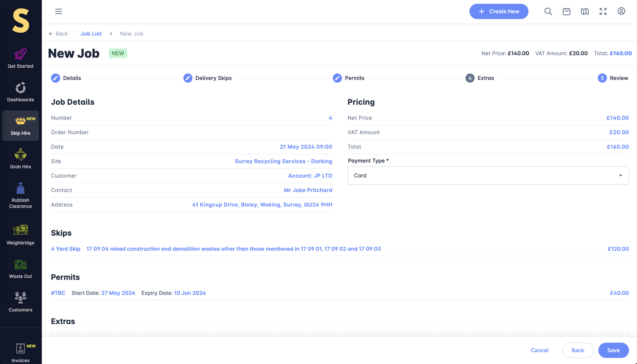The height and width of the screenshot is (364, 637).
Task: Toggle fullscreen mode icon
Action: [603, 11]
